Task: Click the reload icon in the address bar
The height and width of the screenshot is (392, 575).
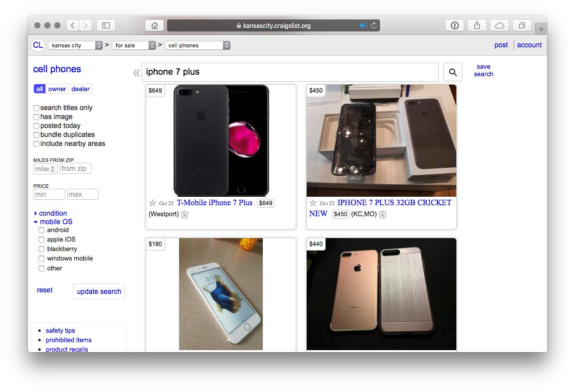Action: pyautogui.click(x=373, y=25)
